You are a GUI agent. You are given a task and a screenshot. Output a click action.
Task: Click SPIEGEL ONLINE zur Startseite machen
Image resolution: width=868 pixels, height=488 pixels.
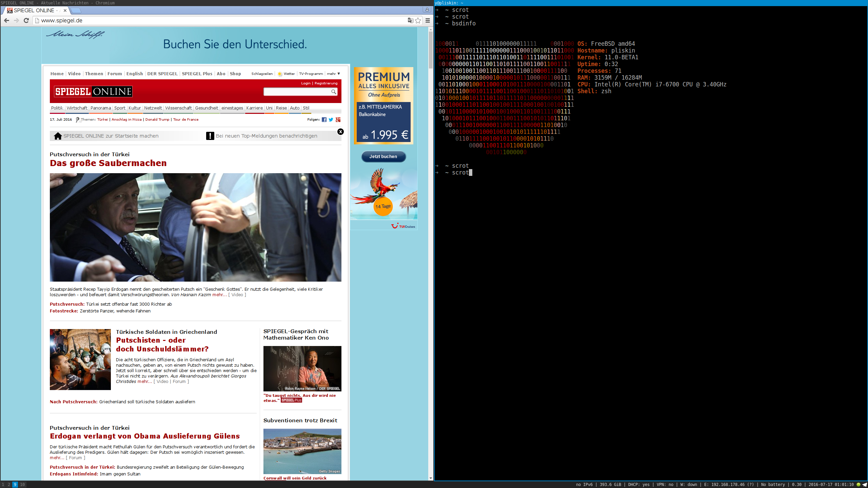pos(111,136)
